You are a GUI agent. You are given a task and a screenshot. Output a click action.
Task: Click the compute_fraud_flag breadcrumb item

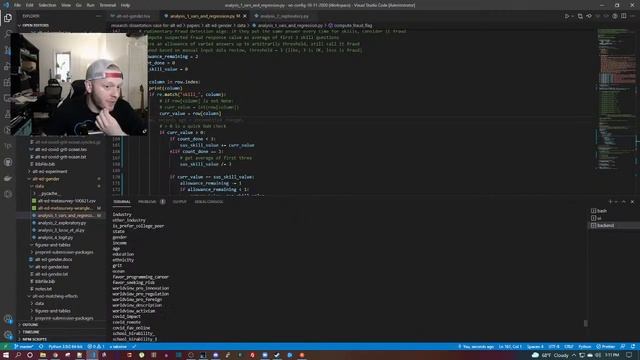(353, 25)
